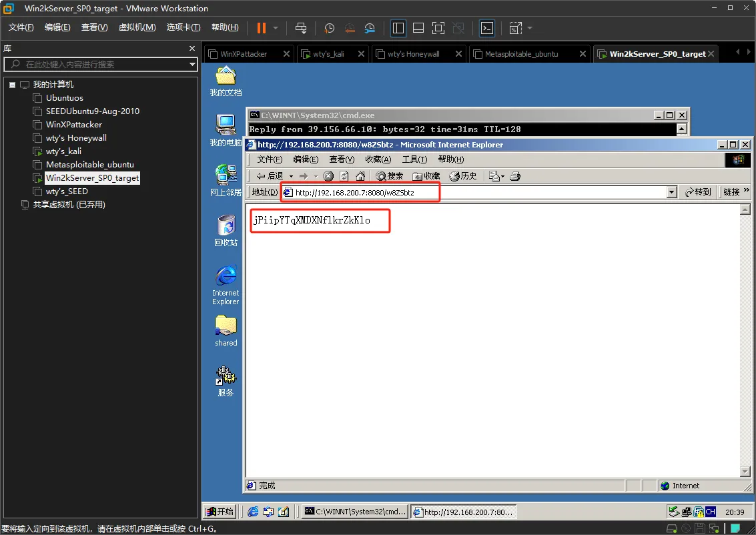Select 回收站 recycle bin icon
Screen dimensions: 756x535
pyautogui.click(x=226, y=230)
